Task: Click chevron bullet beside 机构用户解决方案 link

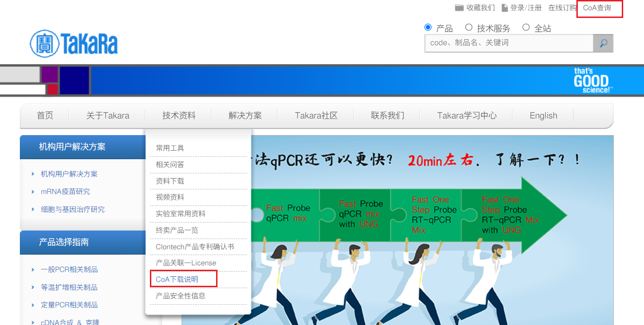Action: [x=33, y=174]
